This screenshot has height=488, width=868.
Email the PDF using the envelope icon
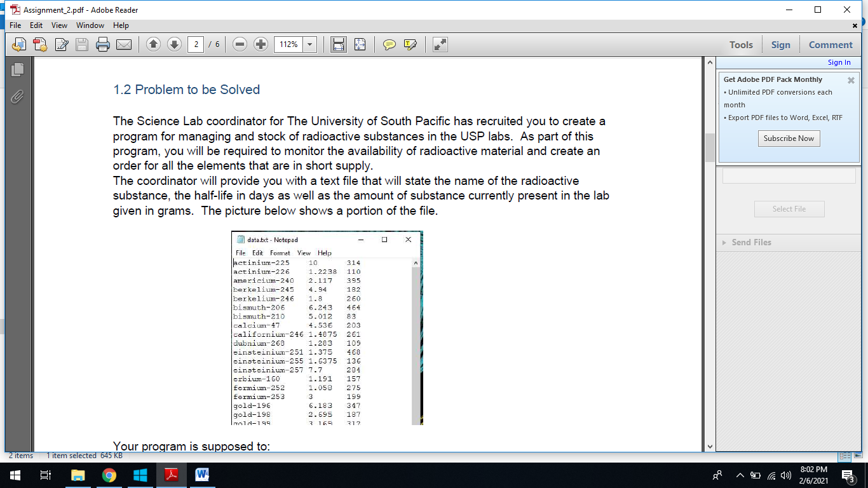125,44
